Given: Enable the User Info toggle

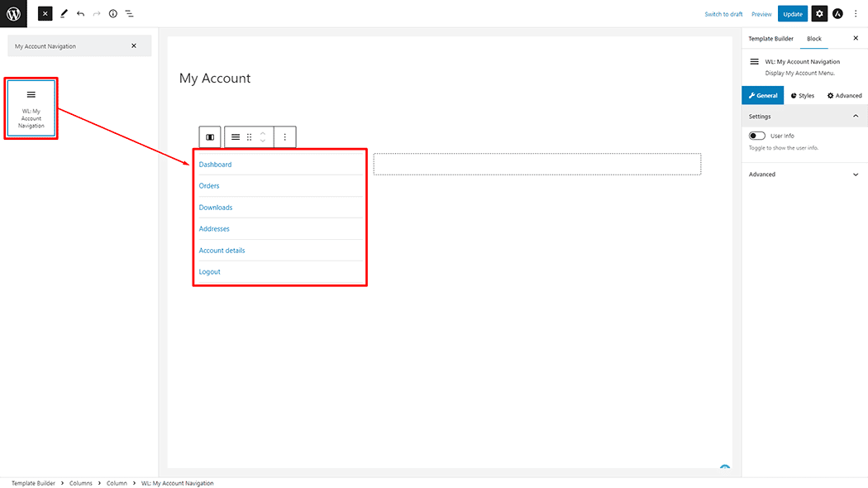Looking at the screenshot, I should pyautogui.click(x=756, y=136).
